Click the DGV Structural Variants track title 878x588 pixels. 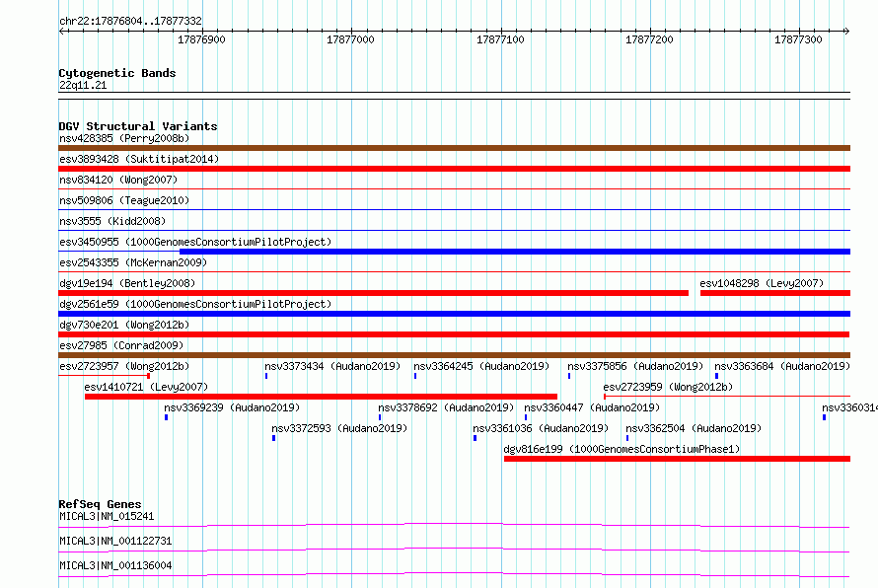point(138,126)
